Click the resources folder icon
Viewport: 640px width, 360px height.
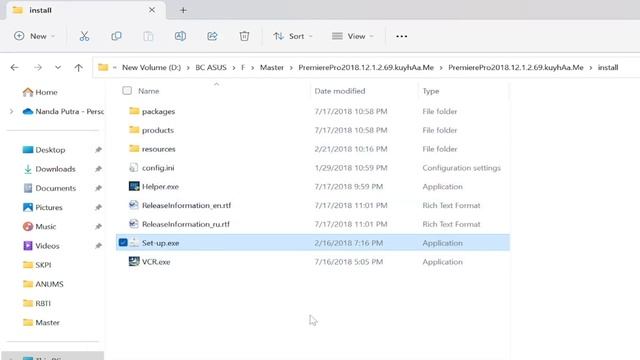coord(134,149)
